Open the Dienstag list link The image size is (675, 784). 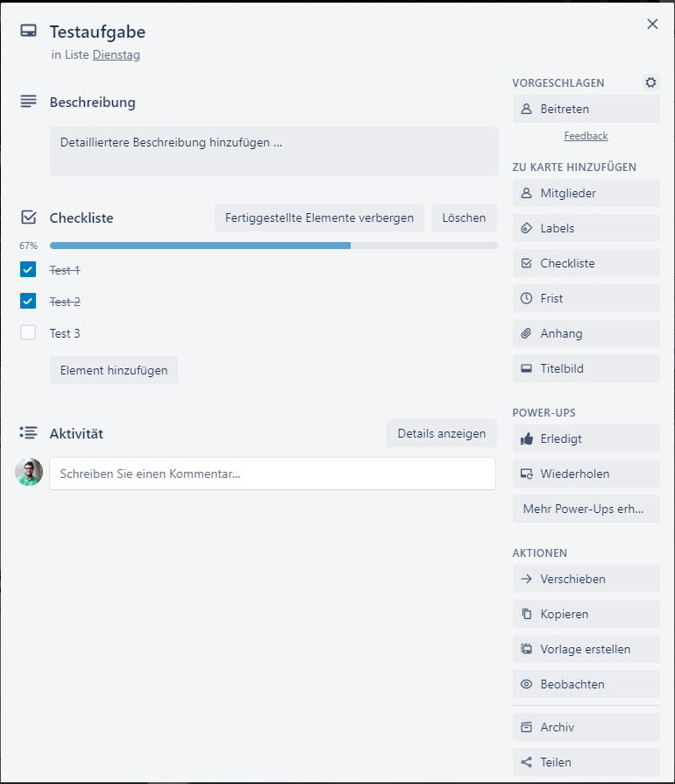pyautogui.click(x=116, y=54)
